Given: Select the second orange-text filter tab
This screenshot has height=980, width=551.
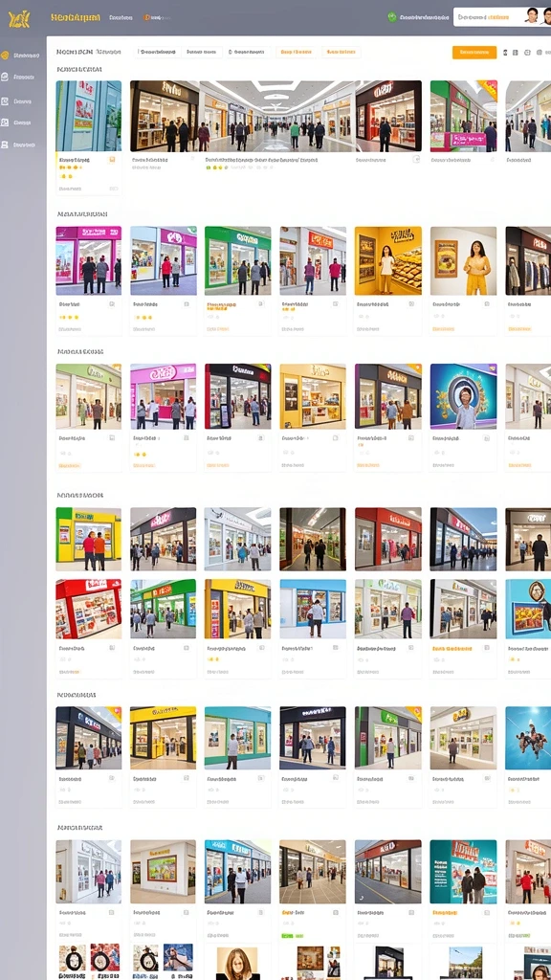Looking at the screenshot, I should [x=342, y=53].
